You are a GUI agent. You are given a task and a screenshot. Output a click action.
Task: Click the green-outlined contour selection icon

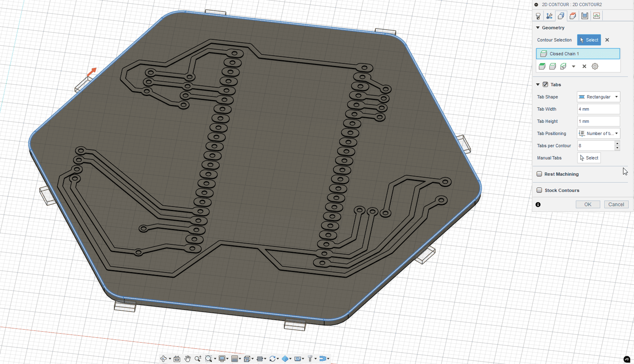pyautogui.click(x=553, y=66)
